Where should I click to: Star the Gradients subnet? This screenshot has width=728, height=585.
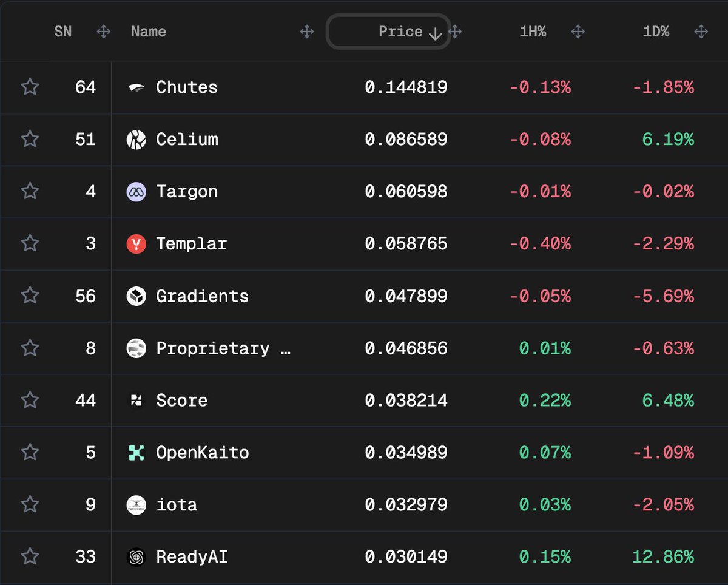pyautogui.click(x=30, y=296)
